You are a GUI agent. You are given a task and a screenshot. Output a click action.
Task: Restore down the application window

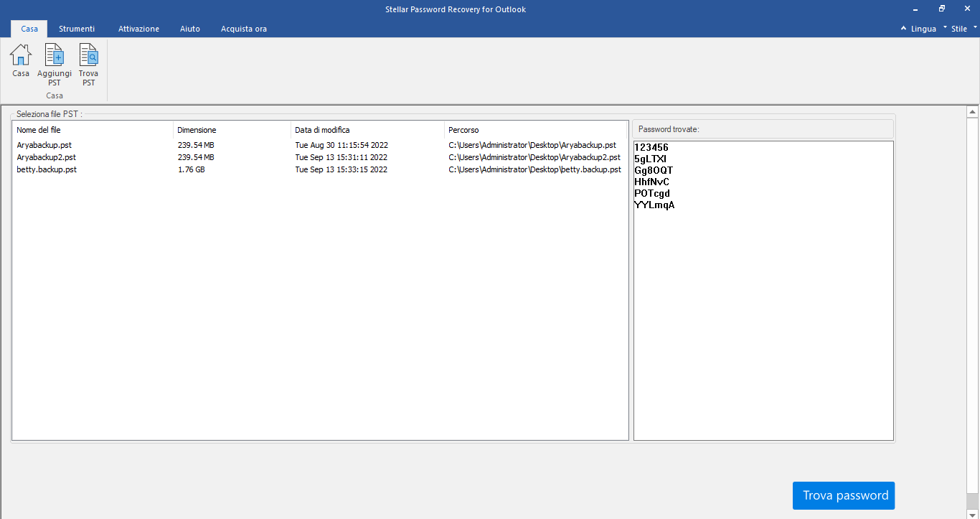[x=942, y=9]
